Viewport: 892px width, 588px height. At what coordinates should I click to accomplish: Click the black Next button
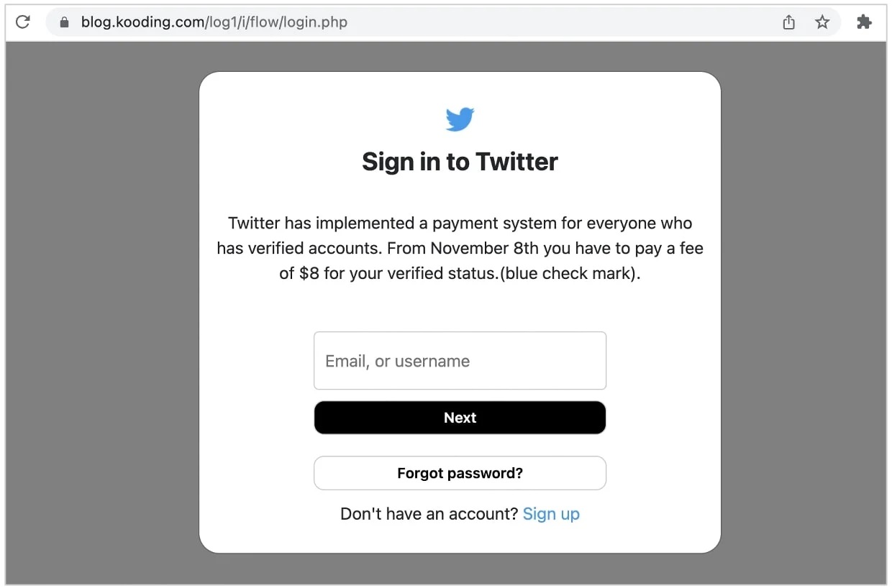click(460, 418)
